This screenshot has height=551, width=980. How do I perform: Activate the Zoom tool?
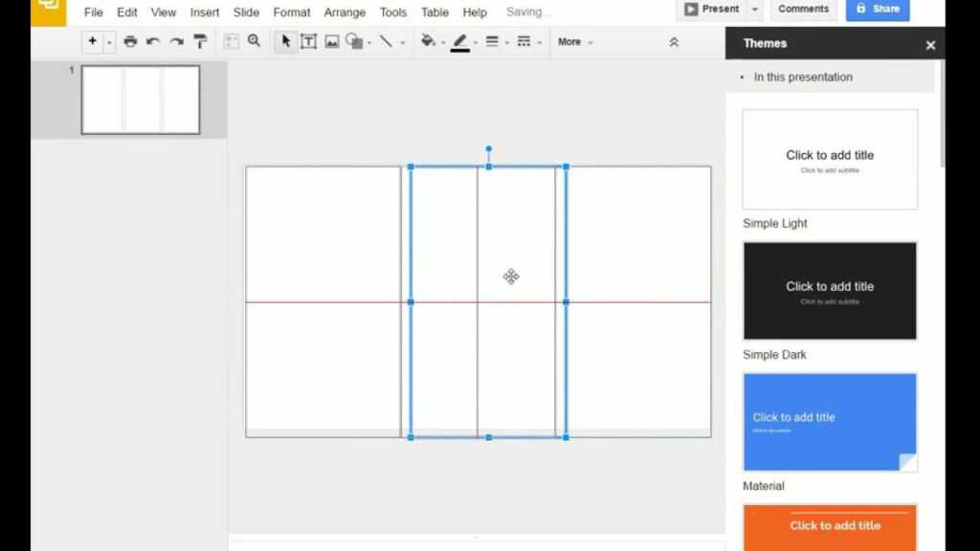[255, 41]
